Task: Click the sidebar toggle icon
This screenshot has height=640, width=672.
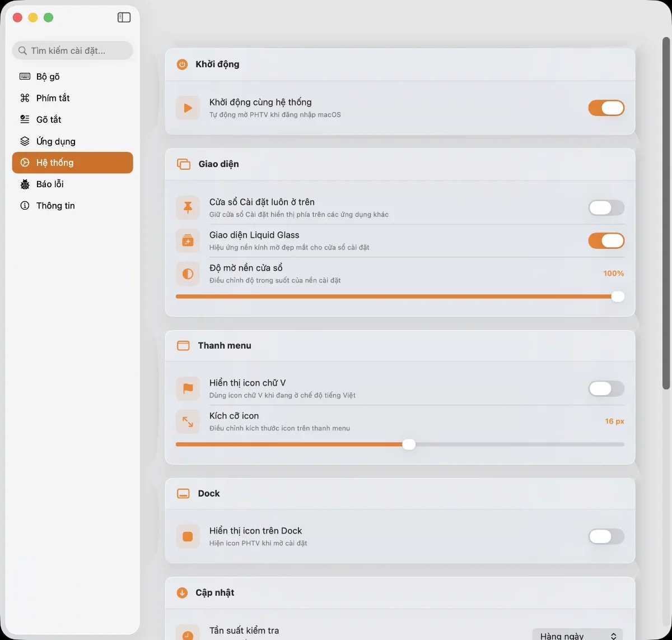Action: (x=124, y=17)
